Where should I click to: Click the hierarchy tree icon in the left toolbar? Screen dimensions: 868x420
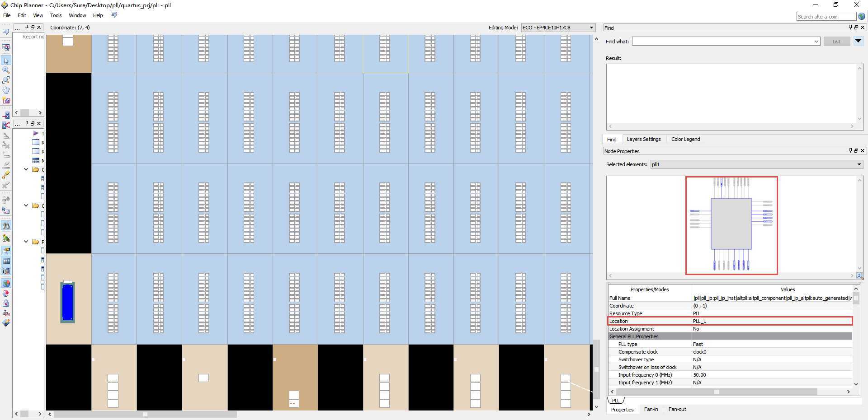coord(6,313)
